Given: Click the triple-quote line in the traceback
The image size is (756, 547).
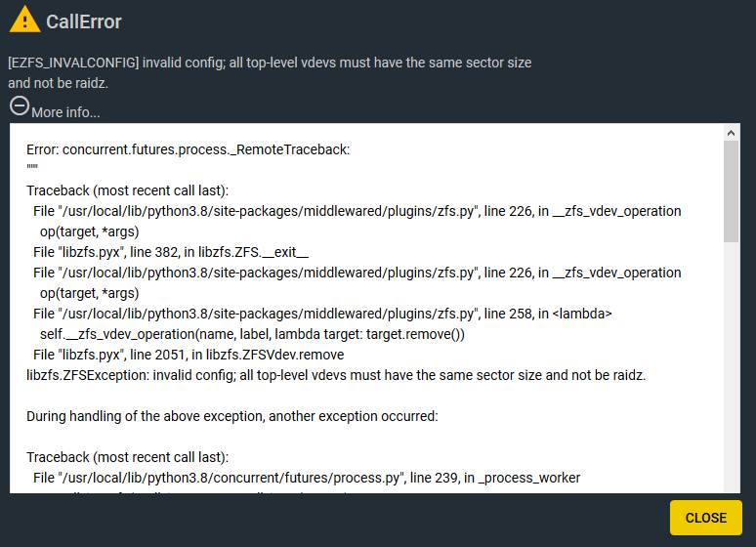Looking at the screenshot, I should pos(31,167).
